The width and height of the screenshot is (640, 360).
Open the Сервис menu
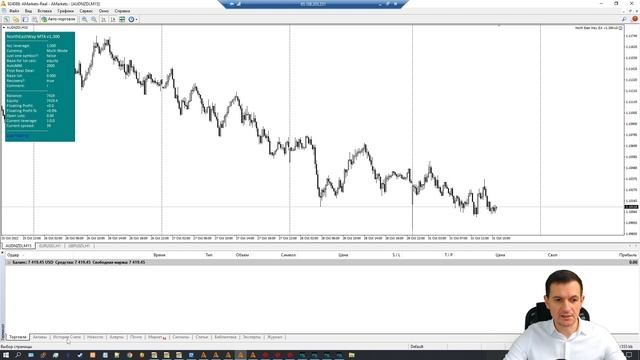tap(86, 11)
